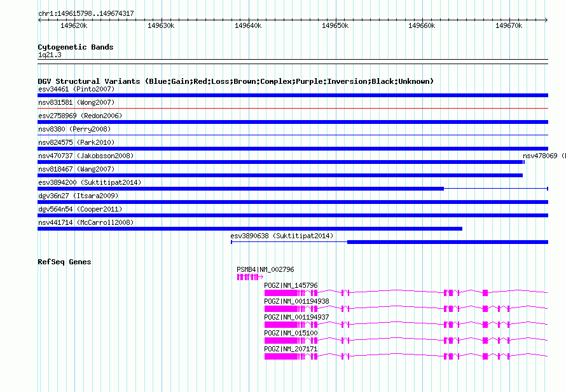Select the nsv441714 blue gain bar
566x392 pixels.
(250, 229)
